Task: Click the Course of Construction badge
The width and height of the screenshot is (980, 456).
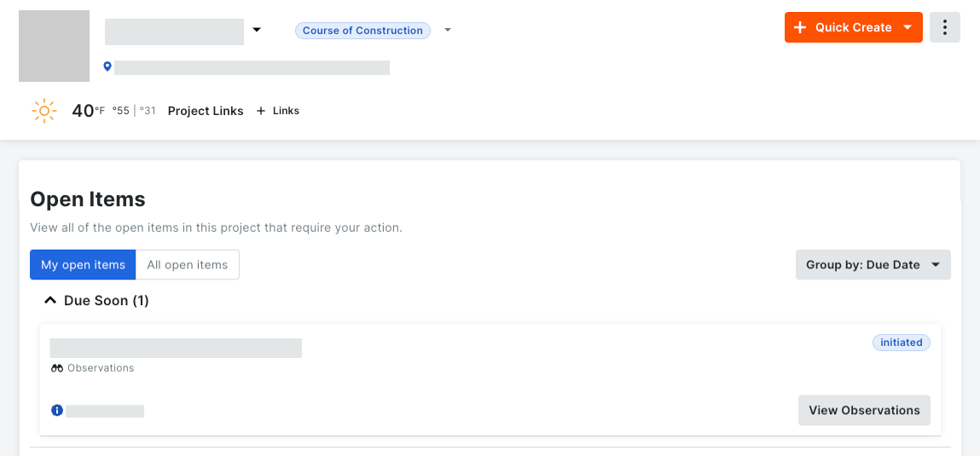Action: point(362,31)
